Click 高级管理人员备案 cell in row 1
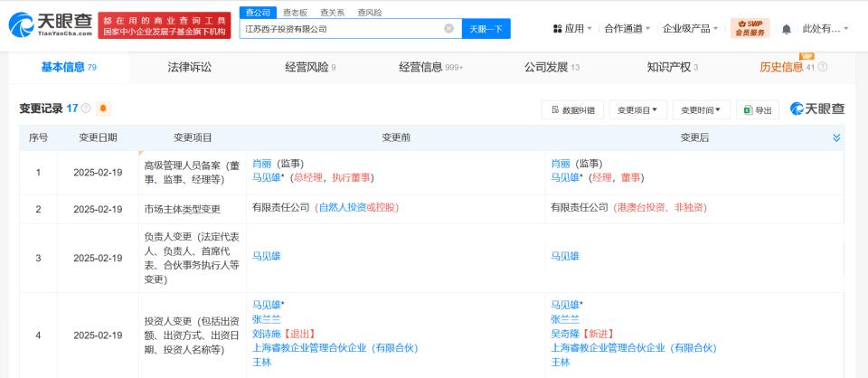This screenshot has width=868, height=378. pyautogui.click(x=192, y=172)
